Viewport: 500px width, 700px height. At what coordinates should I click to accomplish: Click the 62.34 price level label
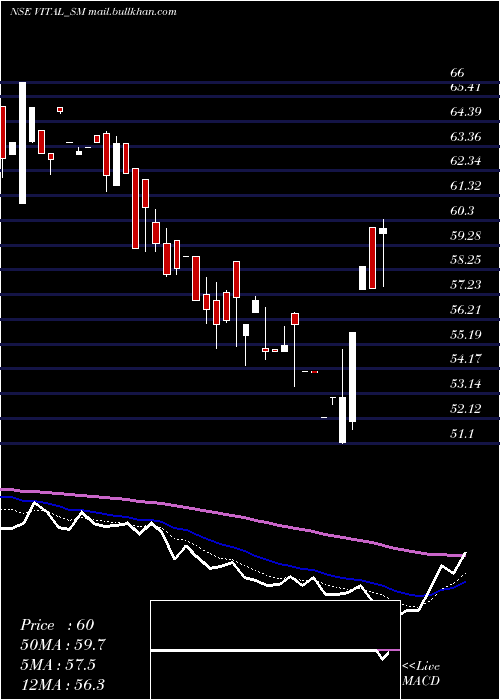point(466,161)
